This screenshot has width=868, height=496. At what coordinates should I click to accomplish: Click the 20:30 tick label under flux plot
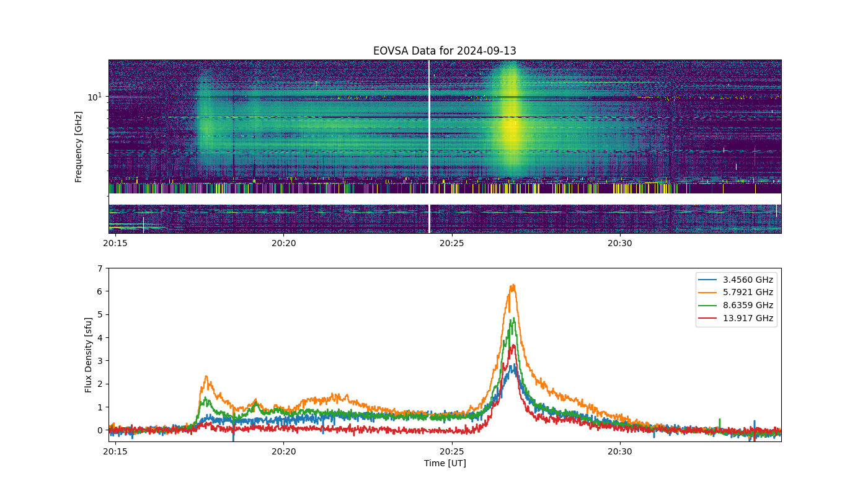click(620, 451)
